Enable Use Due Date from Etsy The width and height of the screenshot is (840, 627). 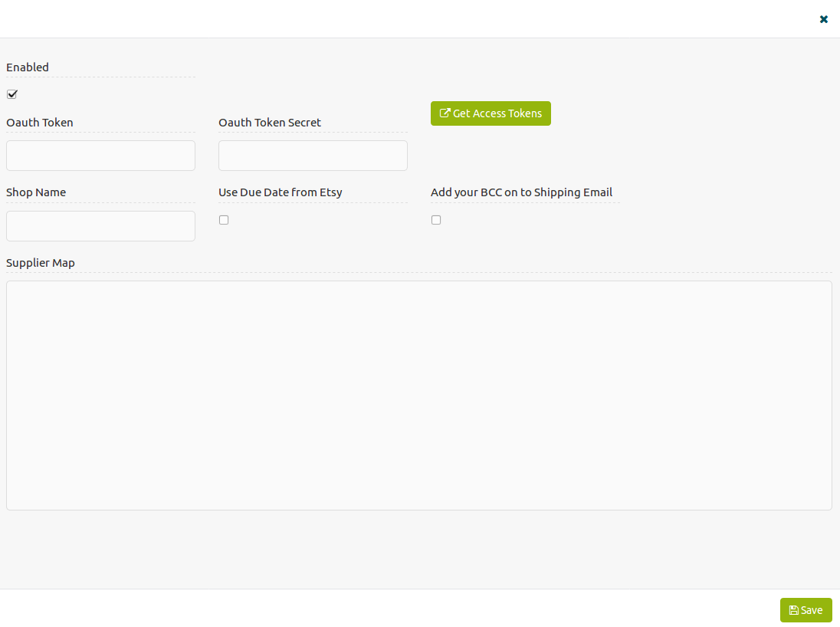pos(224,220)
